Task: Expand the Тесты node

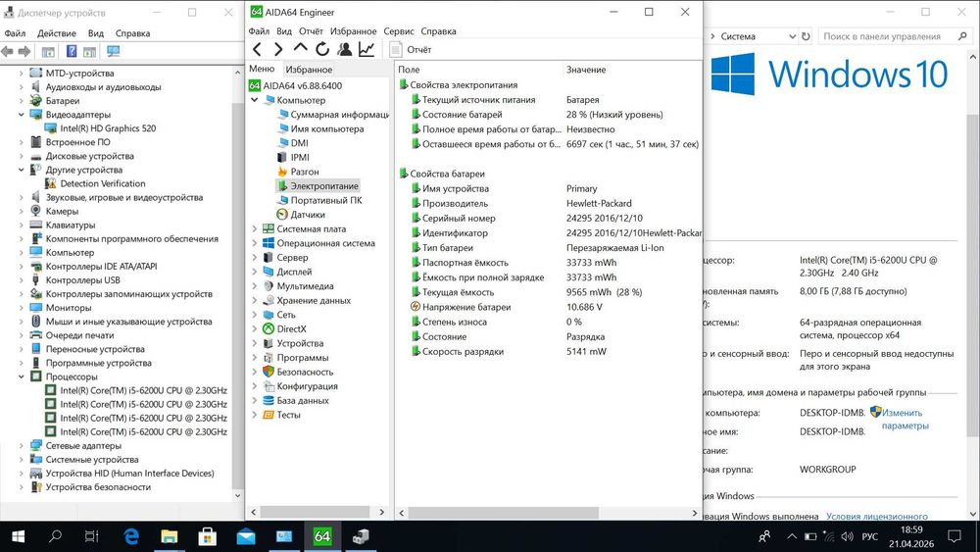Action: [x=255, y=415]
